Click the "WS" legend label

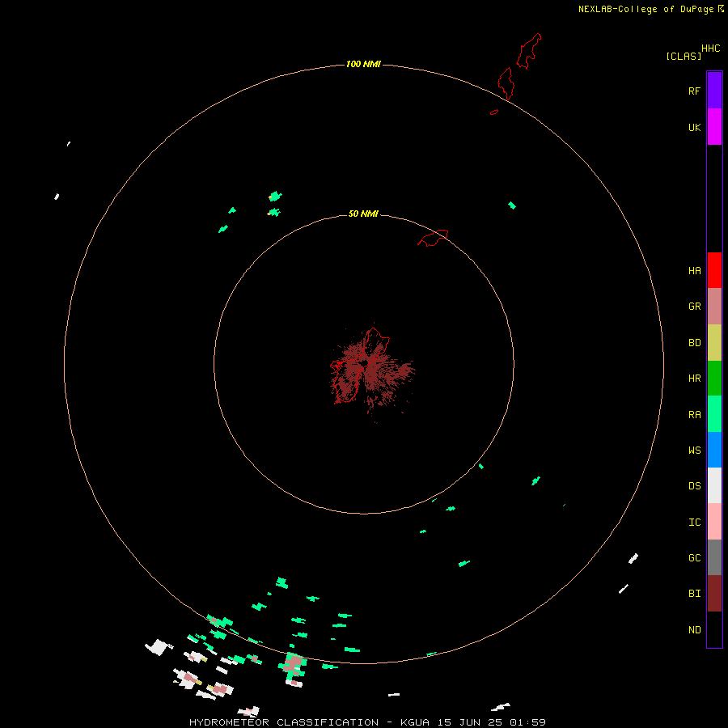(x=695, y=450)
